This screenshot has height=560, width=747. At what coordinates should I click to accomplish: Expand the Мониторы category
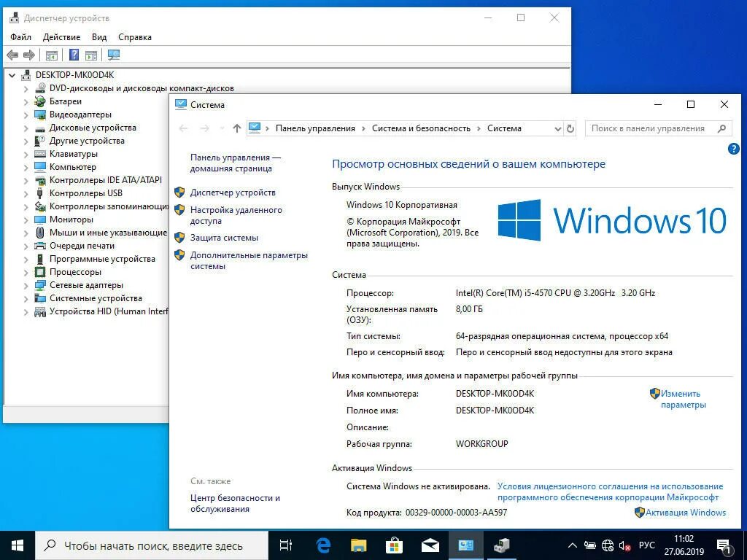(26, 219)
